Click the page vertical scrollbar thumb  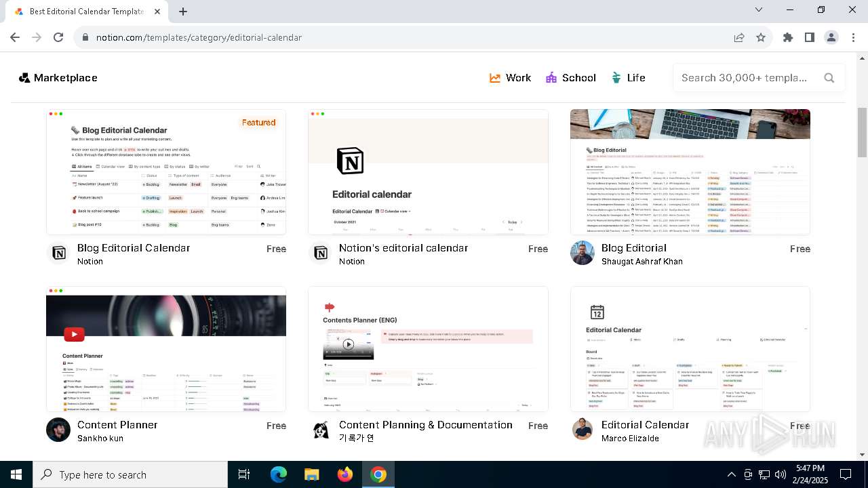click(862, 132)
